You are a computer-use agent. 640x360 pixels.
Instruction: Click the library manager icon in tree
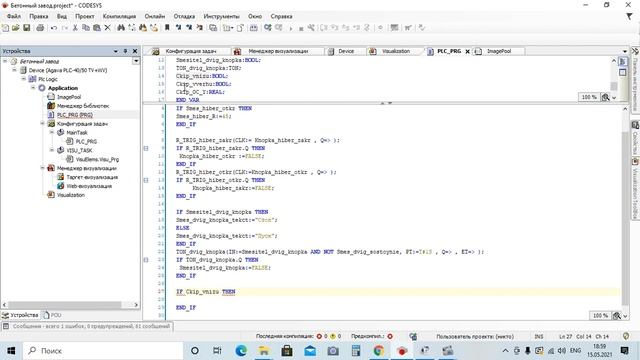[51, 106]
